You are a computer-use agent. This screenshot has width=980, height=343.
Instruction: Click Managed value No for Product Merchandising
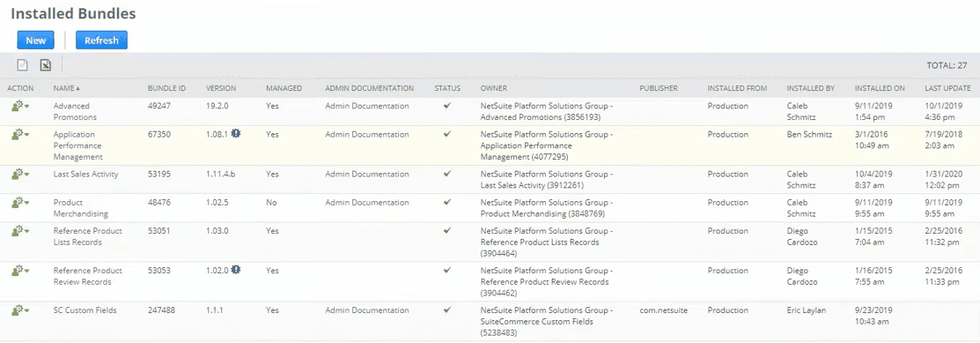pos(271,203)
